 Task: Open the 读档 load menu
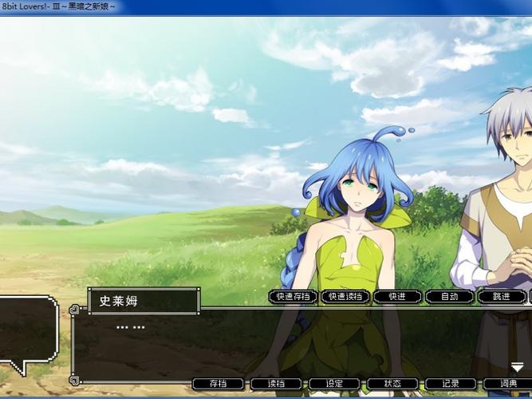276,384
